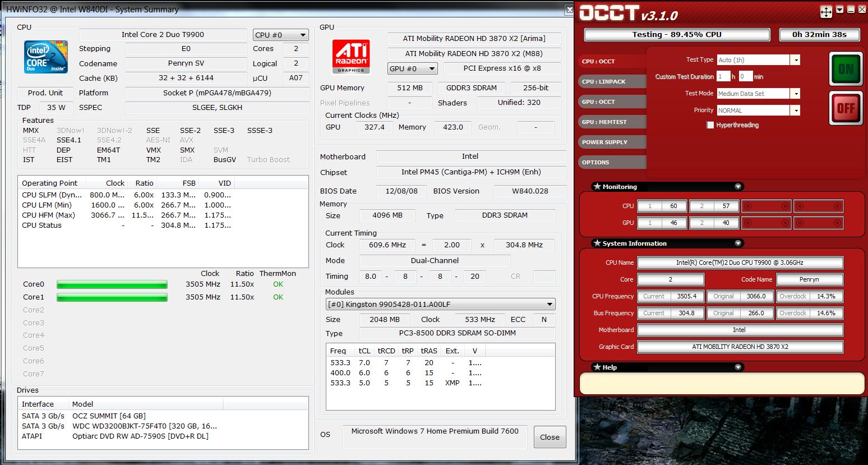Stop the test with the red OFF button

point(846,108)
